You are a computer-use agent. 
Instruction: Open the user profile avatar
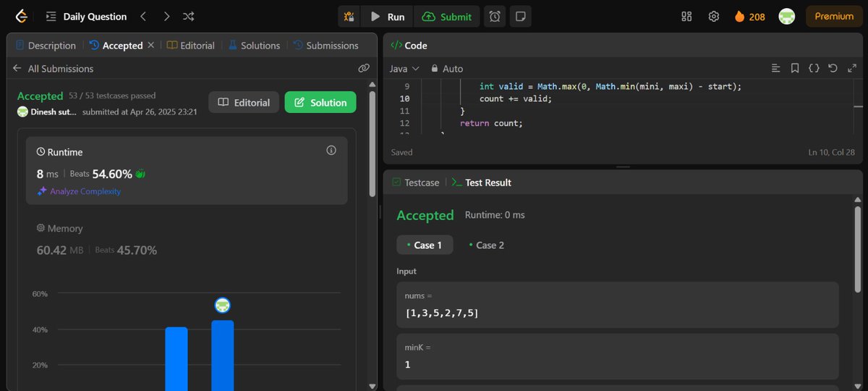[x=787, y=17]
